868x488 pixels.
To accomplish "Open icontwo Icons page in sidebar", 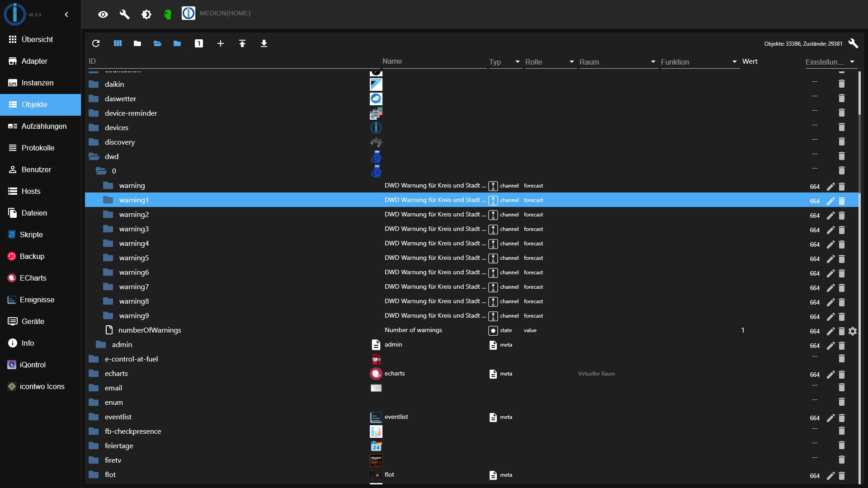I will (x=41, y=386).
